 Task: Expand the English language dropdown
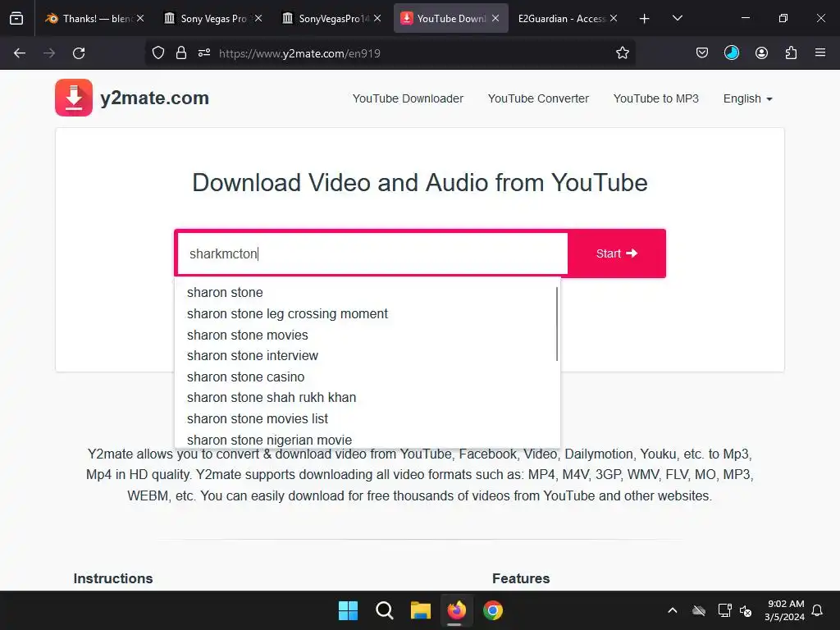click(747, 98)
